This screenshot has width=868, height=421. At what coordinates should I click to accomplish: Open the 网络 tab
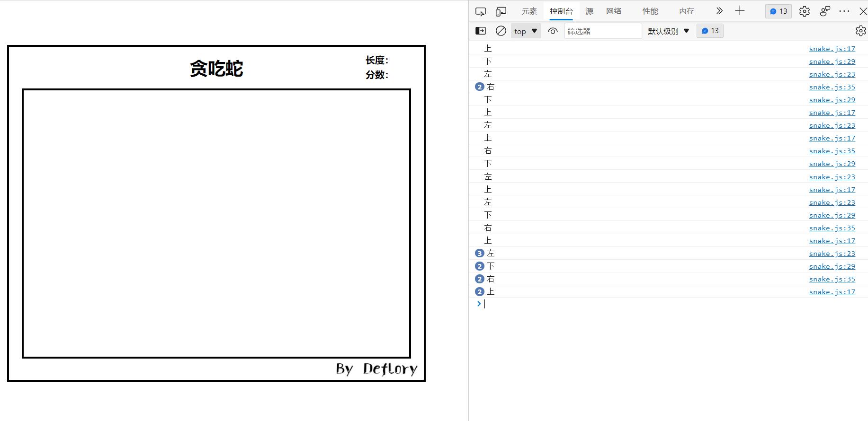tap(614, 11)
